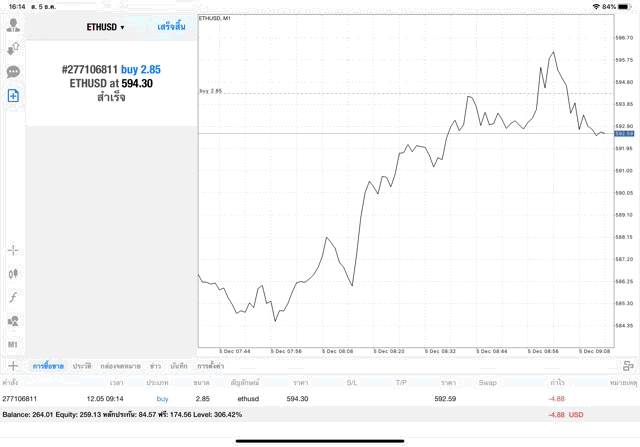
Task: Tap the order volume 2.85 cell
Action: click(202, 399)
